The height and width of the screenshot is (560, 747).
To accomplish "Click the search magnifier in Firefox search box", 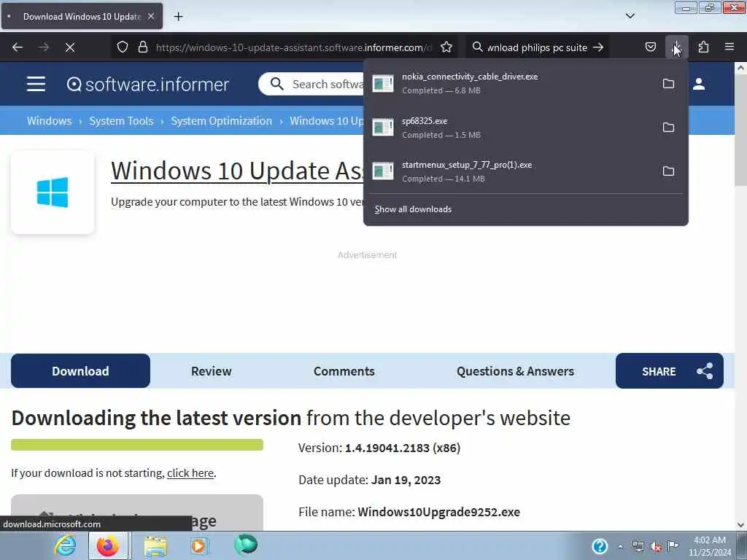I will 477,47.
